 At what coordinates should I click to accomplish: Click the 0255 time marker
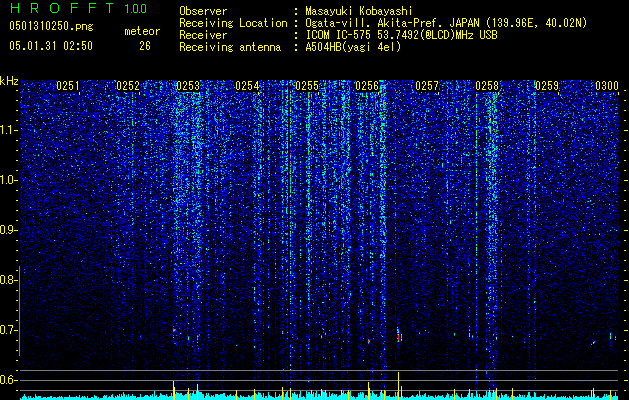(x=307, y=86)
